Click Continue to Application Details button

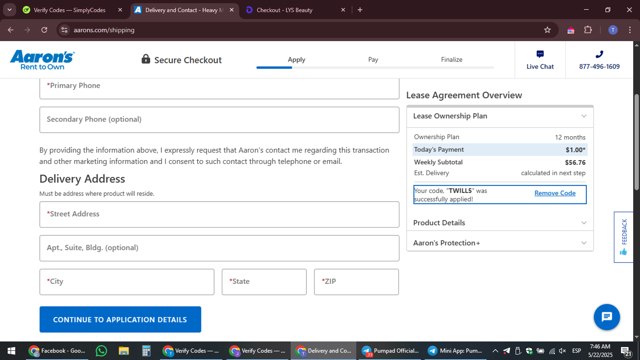[120, 319]
